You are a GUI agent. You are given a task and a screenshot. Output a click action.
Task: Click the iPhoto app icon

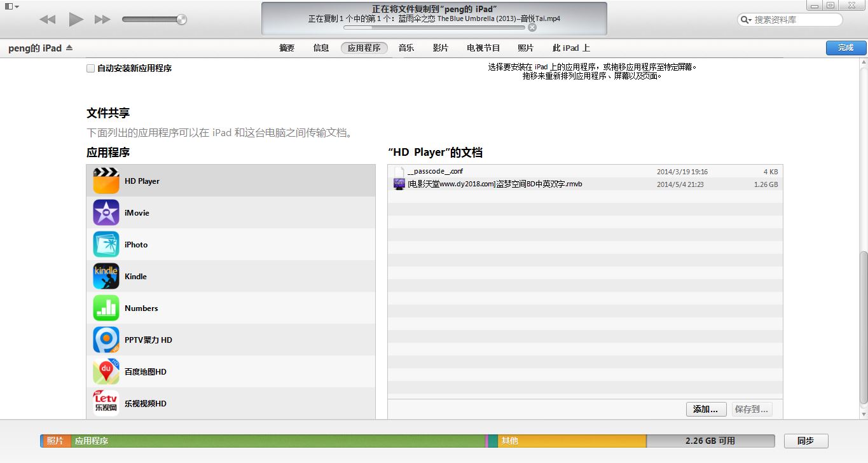(106, 244)
